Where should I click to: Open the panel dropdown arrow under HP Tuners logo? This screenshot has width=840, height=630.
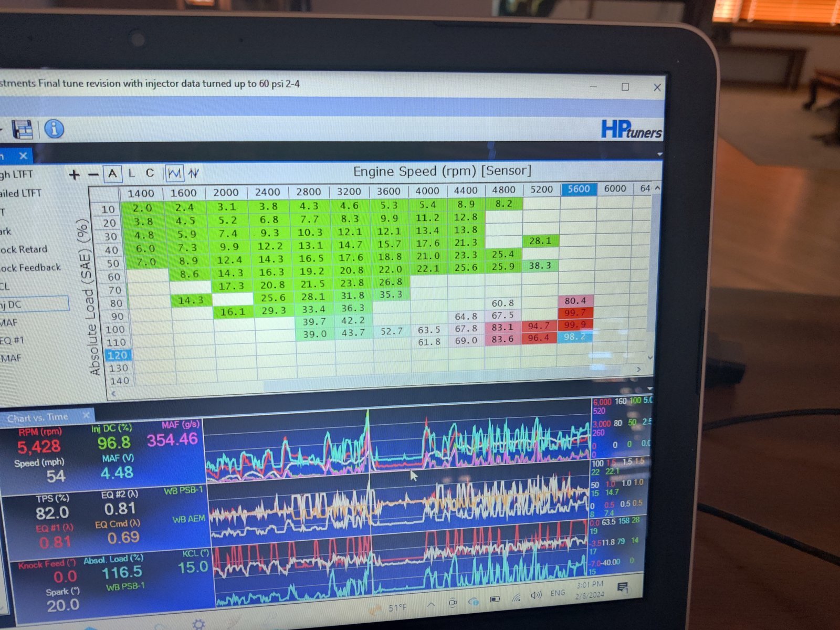pyautogui.click(x=659, y=154)
